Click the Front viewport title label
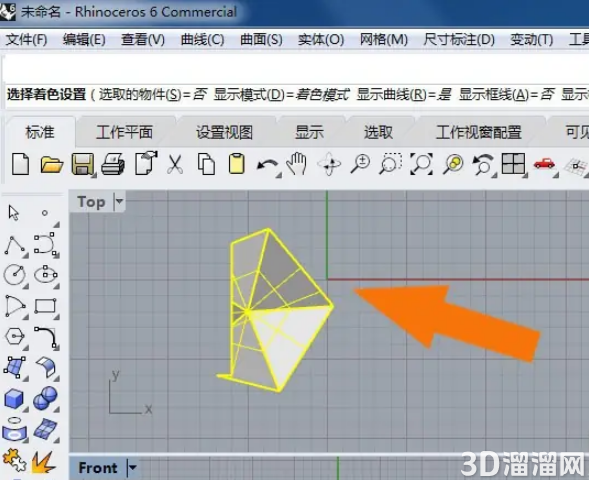The height and width of the screenshot is (480, 589). point(98,468)
